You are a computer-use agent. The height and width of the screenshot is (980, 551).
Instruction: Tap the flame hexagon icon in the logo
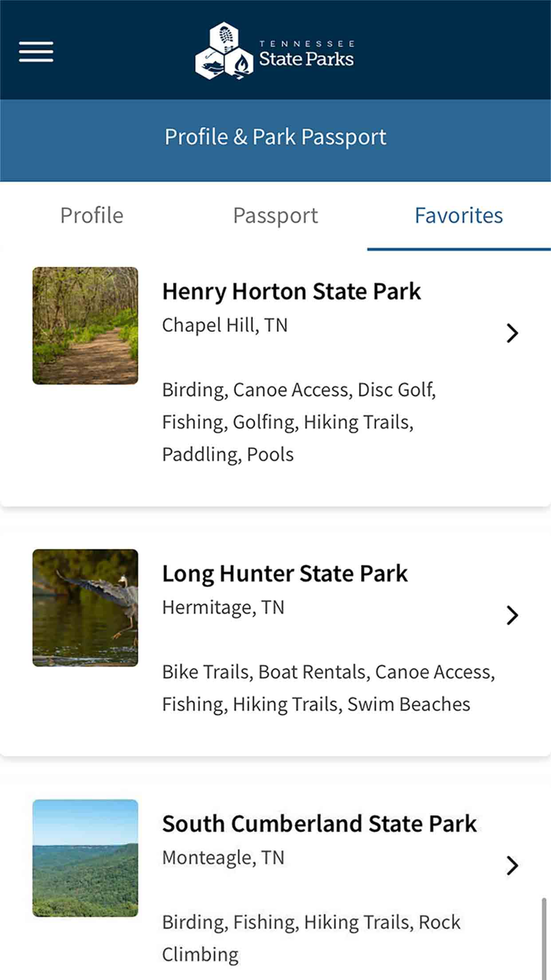click(242, 65)
